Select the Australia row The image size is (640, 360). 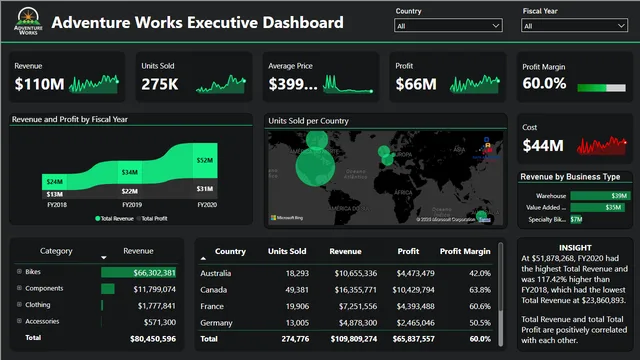345,273
